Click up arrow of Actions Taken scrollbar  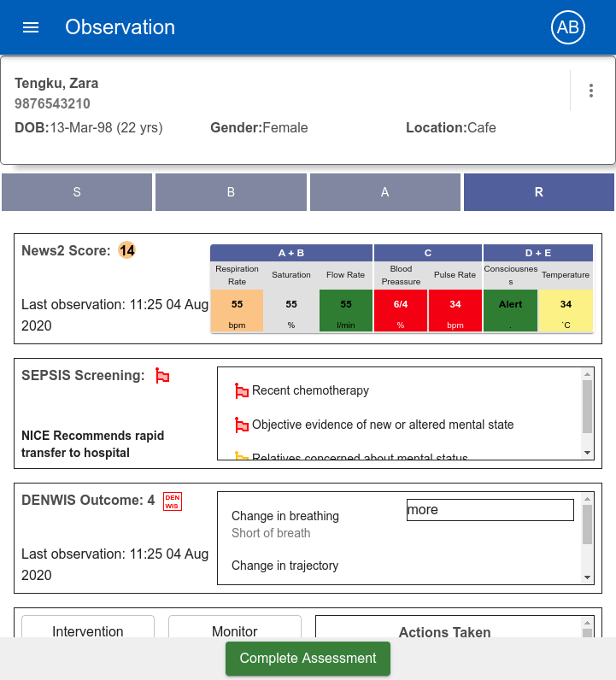[x=587, y=623]
